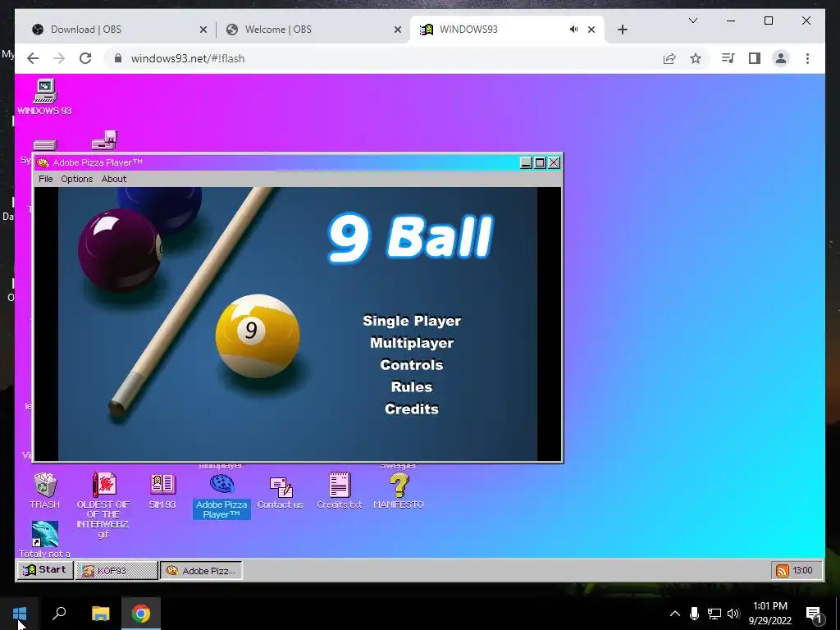840x630 pixels.
Task: Open Windows search on the taskbar
Action: (59, 613)
